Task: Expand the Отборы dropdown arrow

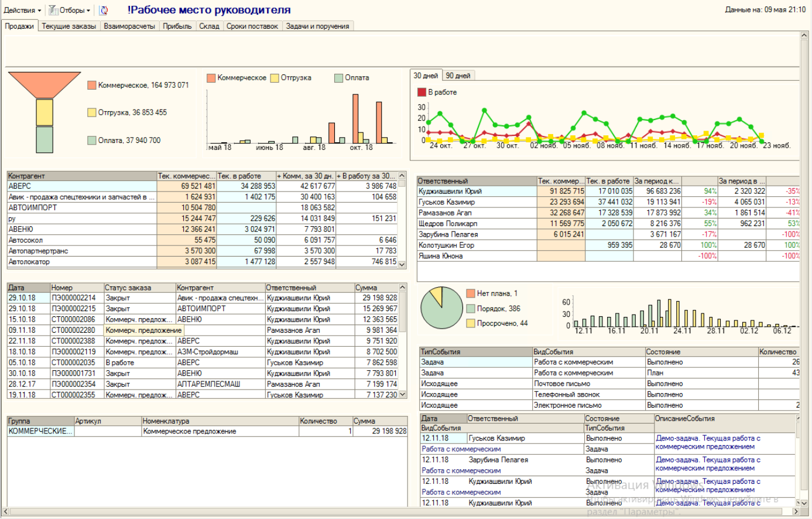Action: (88, 11)
